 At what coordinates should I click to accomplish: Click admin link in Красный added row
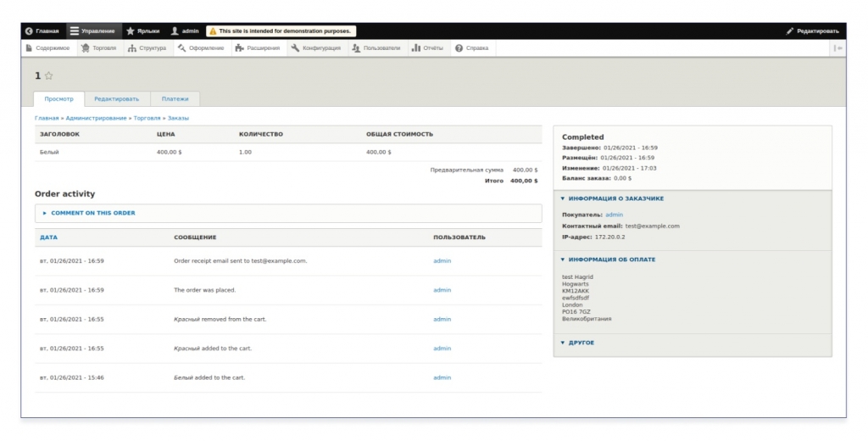(x=442, y=349)
